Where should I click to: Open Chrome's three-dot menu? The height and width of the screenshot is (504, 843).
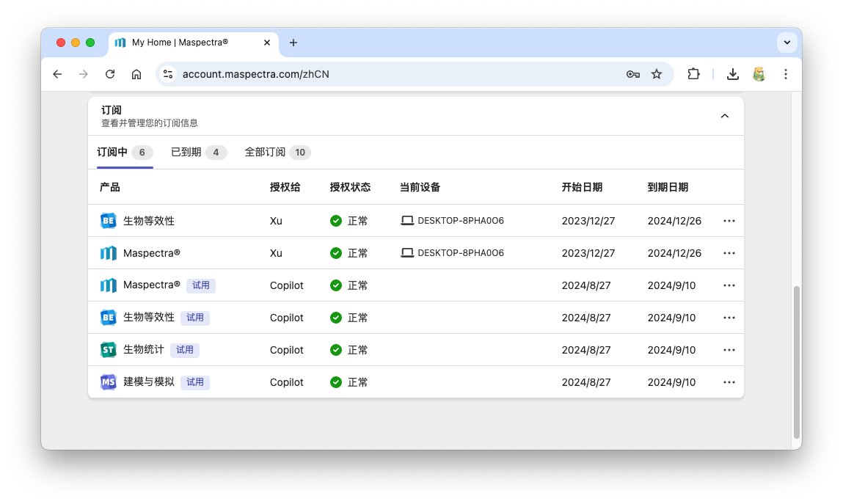point(786,74)
